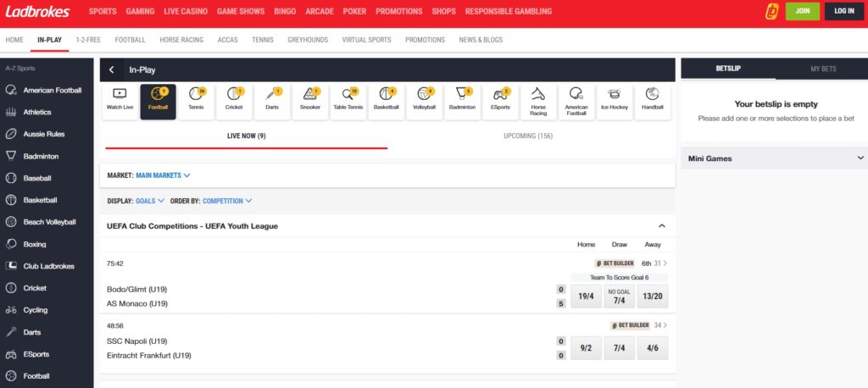Select the Darts sport tile

[272, 102]
